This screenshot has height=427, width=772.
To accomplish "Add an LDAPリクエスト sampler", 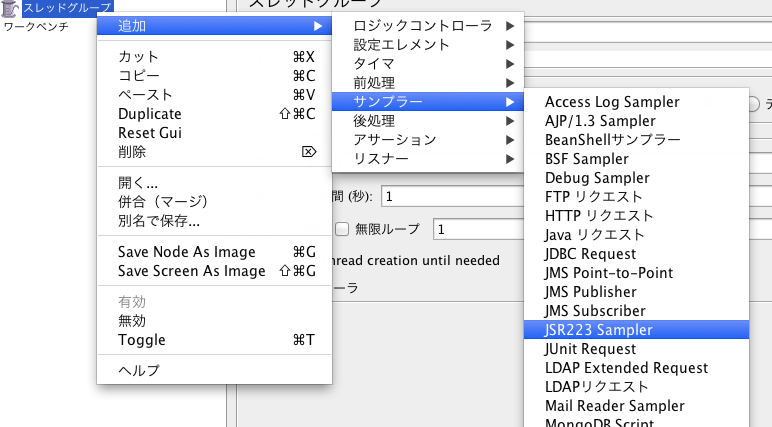I will [637, 387].
